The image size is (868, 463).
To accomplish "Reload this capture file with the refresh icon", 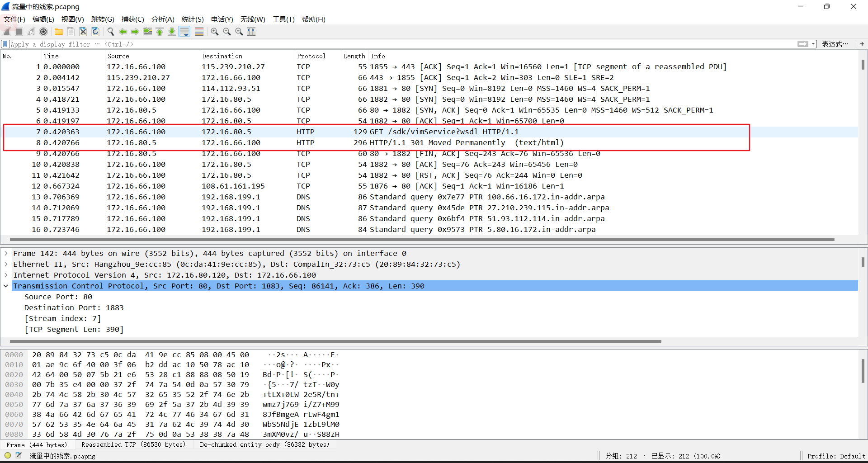I will coord(95,32).
